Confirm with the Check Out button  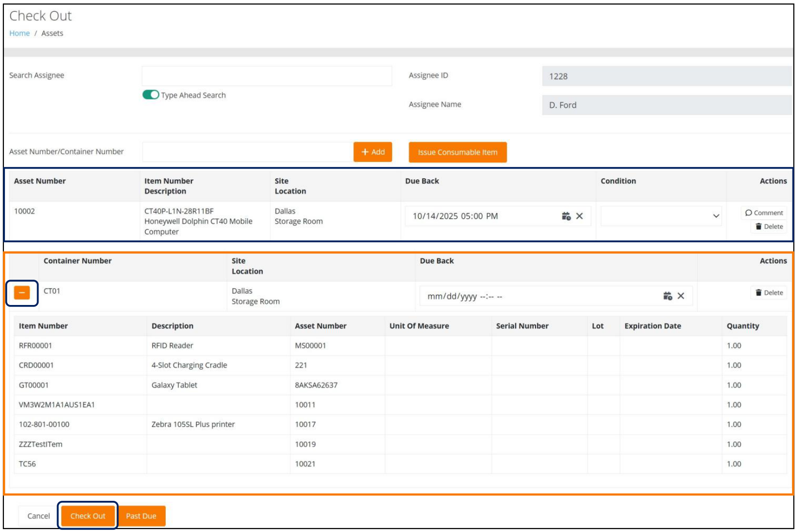88,516
